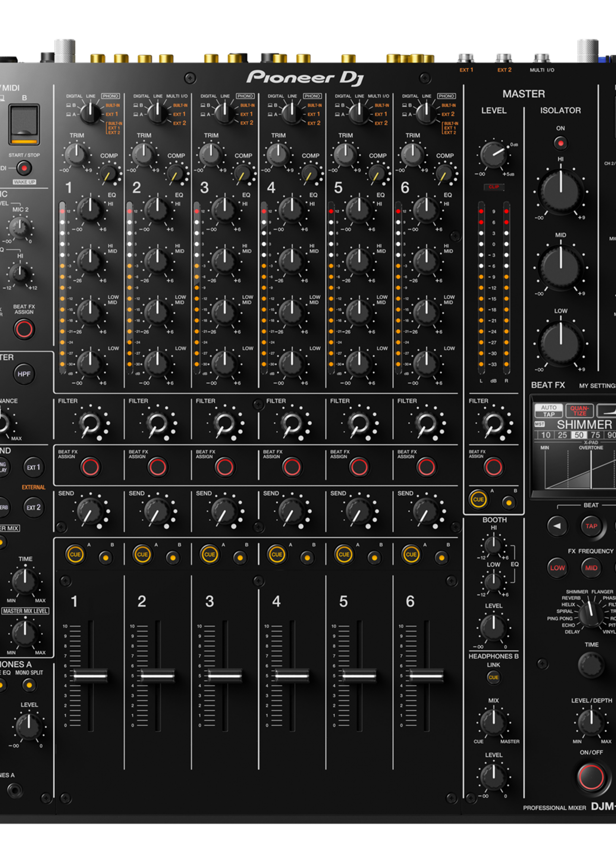Tap the Beat TAP button
Image resolution: width=616 pixels, height=863 pixels.
pyautogui.click(x=591, y=526)
